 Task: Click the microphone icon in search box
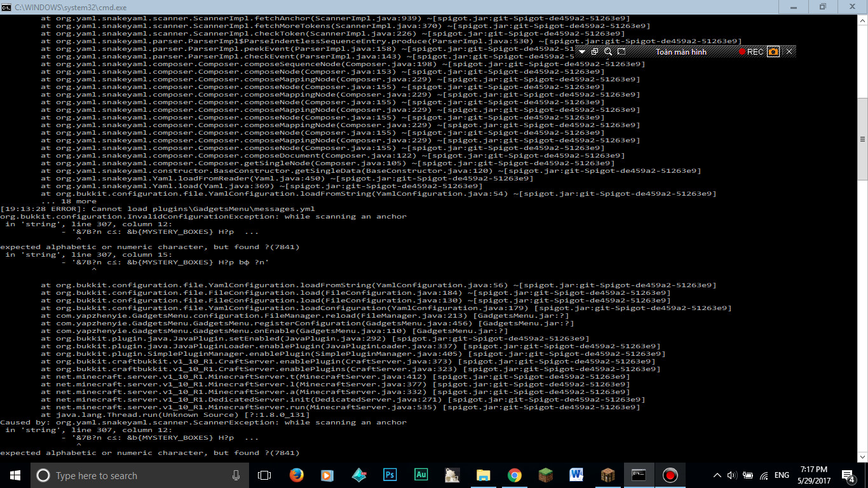236,475
